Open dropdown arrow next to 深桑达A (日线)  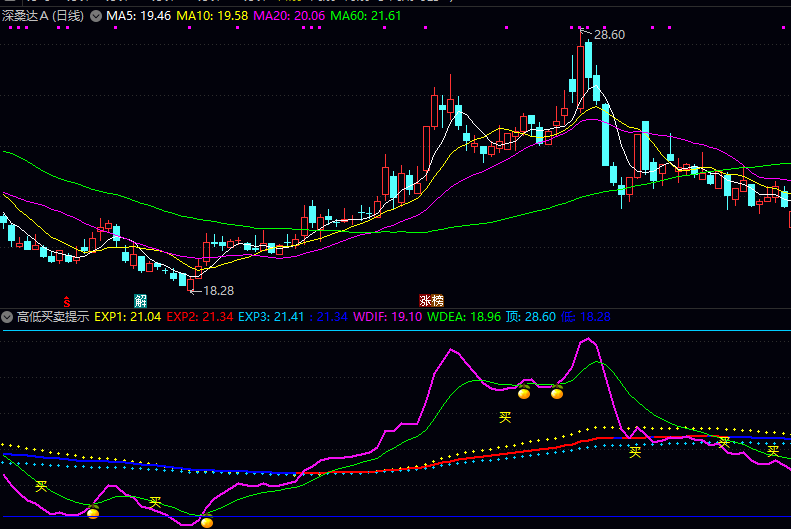point(95,17)
